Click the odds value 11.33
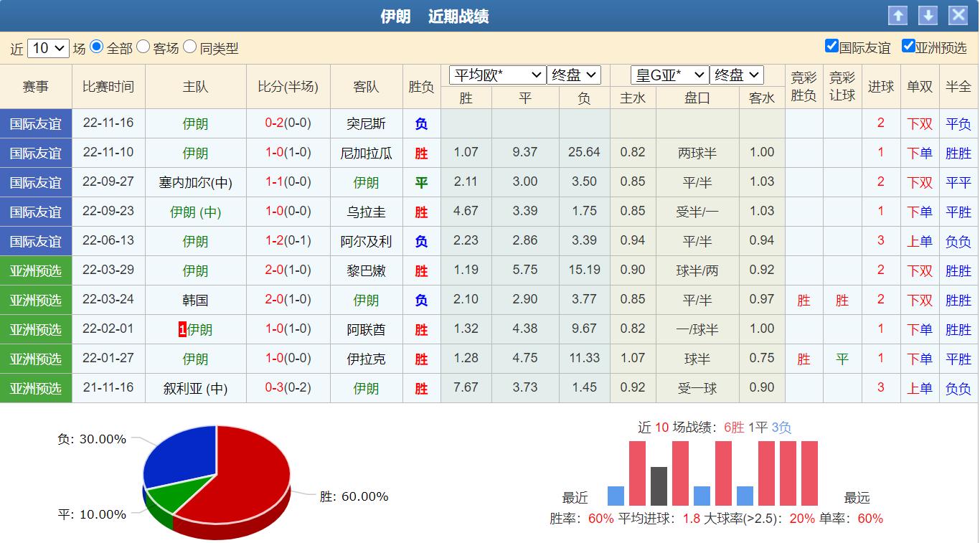Image resolution: width=980 pixels, height=543 pixels. coord(584,358)
